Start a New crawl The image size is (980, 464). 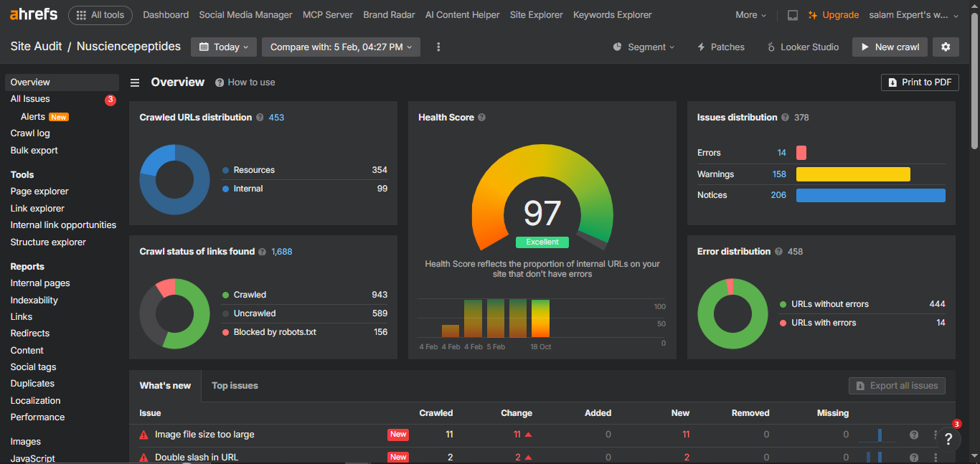890,47
